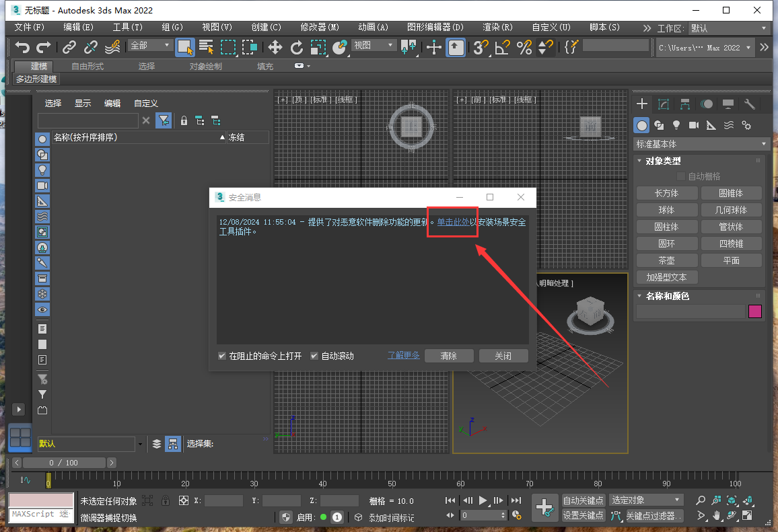Open the pink object color swatch
778x532 pixels.
point(754,311)
